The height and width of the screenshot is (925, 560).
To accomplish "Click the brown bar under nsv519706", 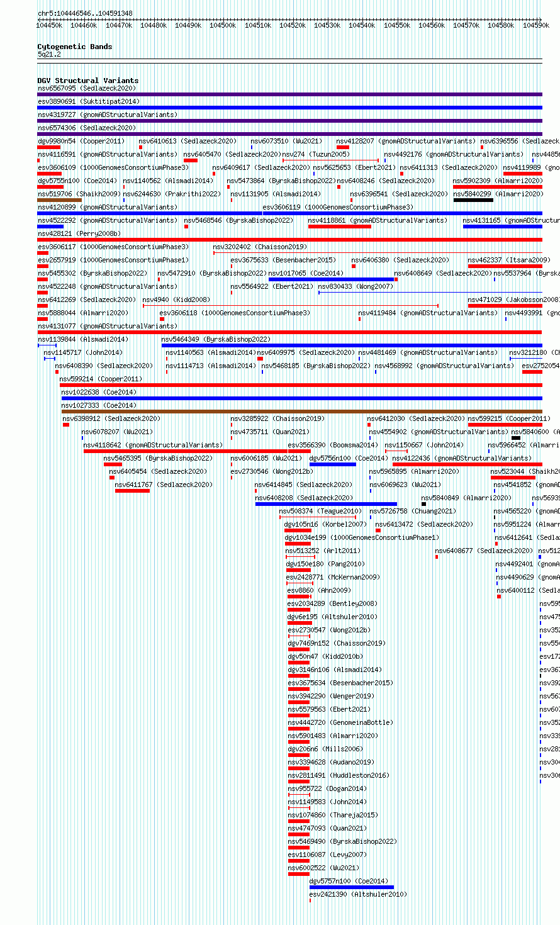I will (x=60, y=200).
